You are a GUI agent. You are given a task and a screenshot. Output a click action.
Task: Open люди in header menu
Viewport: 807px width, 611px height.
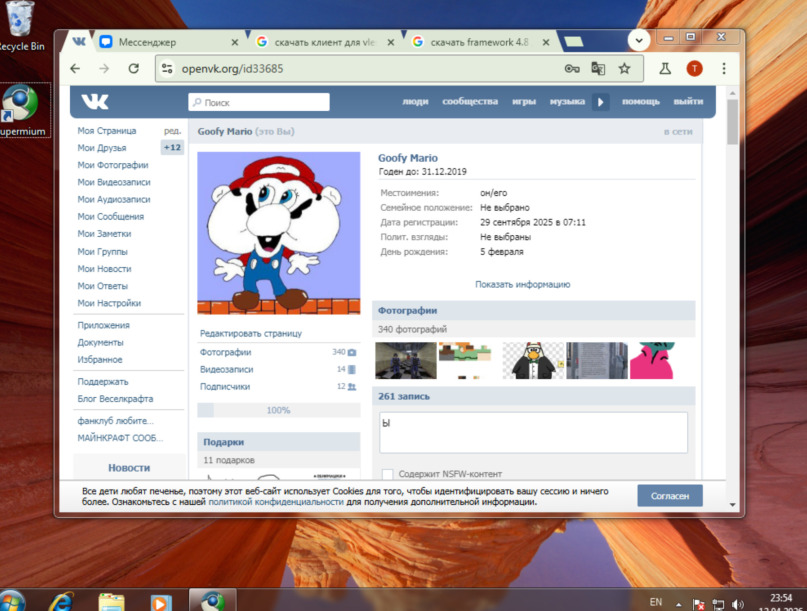pos(415,101)
